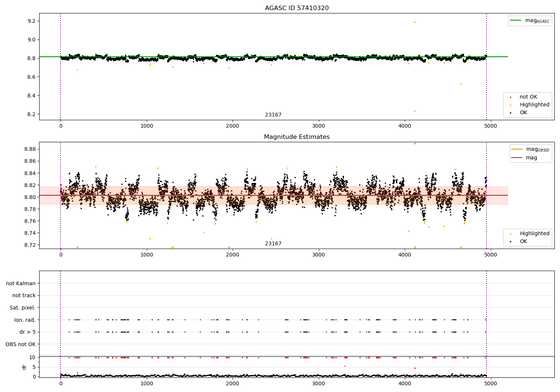Image resolution: width=560 pixels, height=392 pixels.
Task: Click the 8.80 y-axis tick label
Action: [x=29, y=197]
